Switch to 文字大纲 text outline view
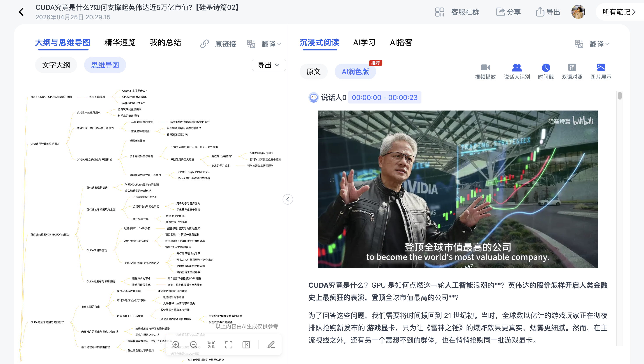 pyautogui.click(x=56, y=65)
